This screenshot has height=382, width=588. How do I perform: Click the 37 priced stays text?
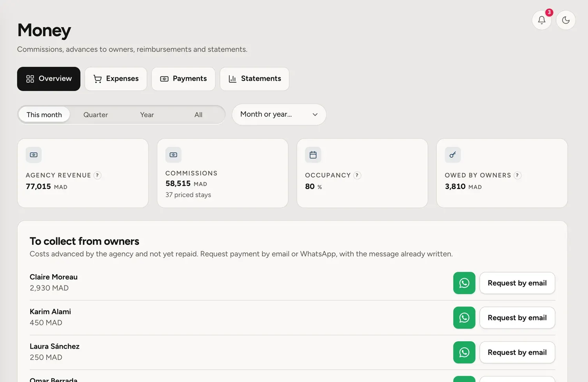[x=188, y=195]
